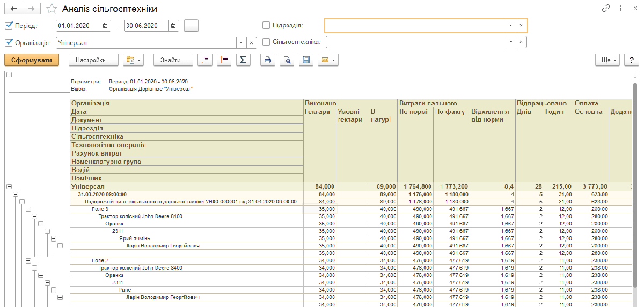
Task: Open the Ще menu dropdown
Action: (608, 60)
